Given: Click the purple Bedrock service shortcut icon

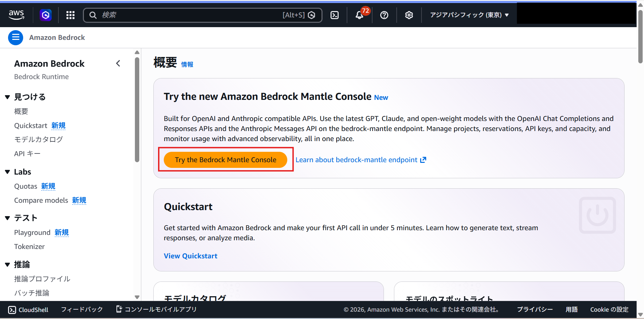Looking at the screenshot, I should (x=46, y=15).
